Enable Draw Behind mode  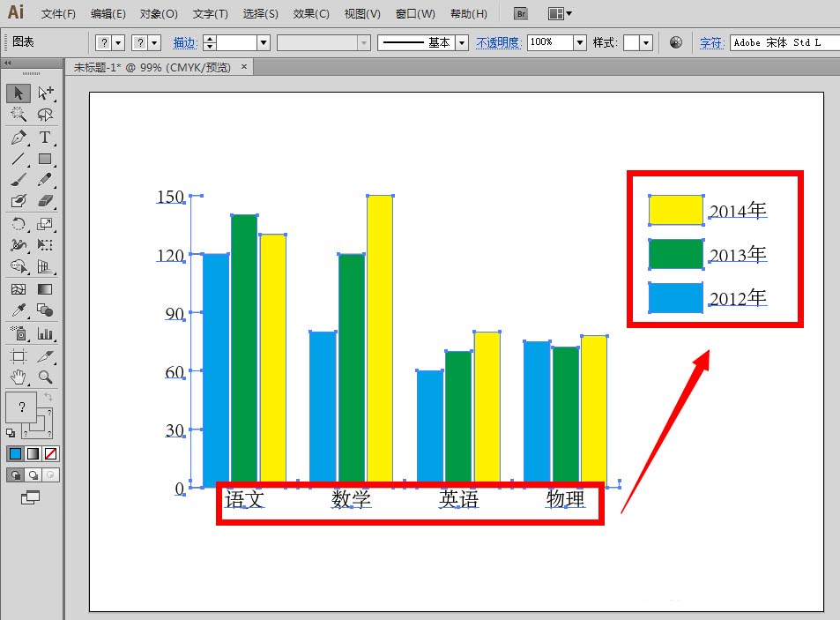33,474
